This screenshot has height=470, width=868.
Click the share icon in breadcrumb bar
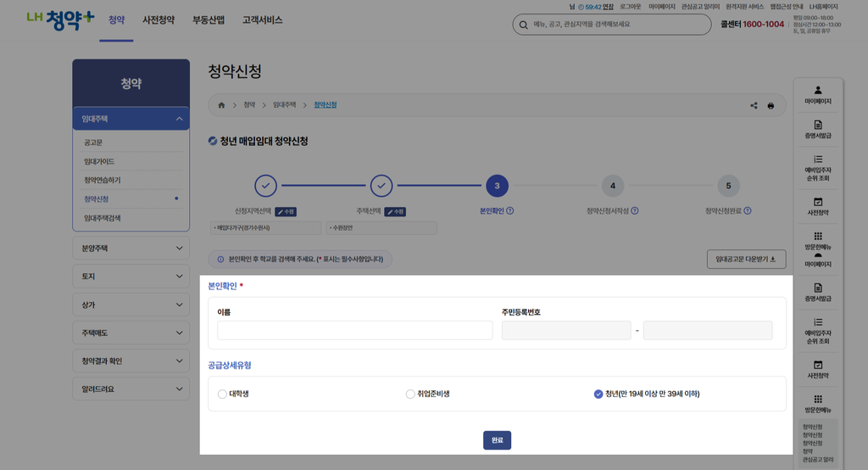click(754, 105)
